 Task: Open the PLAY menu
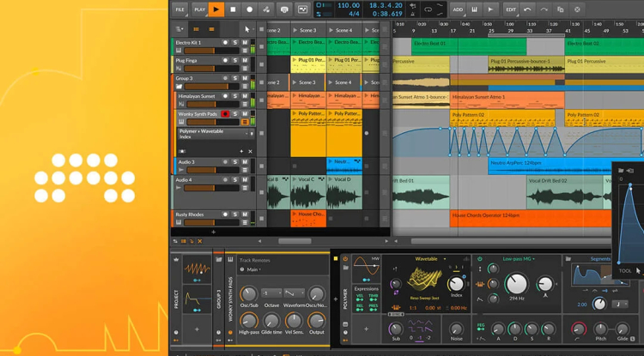tap(199, 9)
